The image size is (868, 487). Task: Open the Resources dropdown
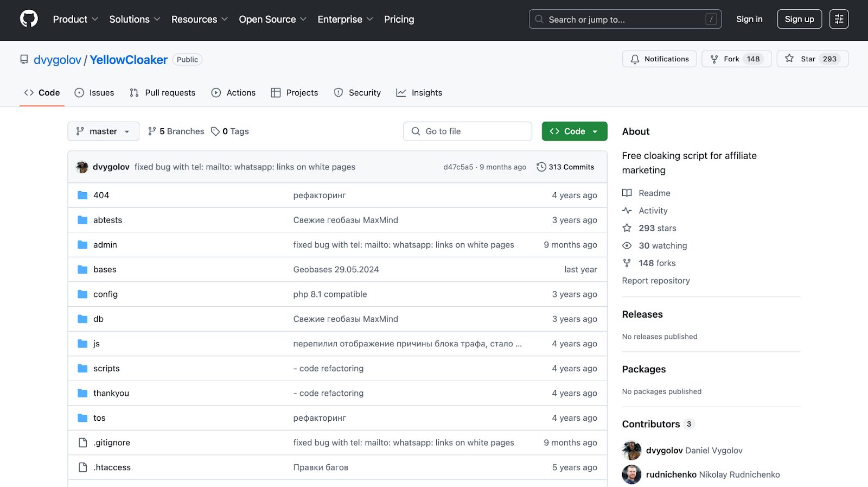pyautogui.click(x=199, y=19)
